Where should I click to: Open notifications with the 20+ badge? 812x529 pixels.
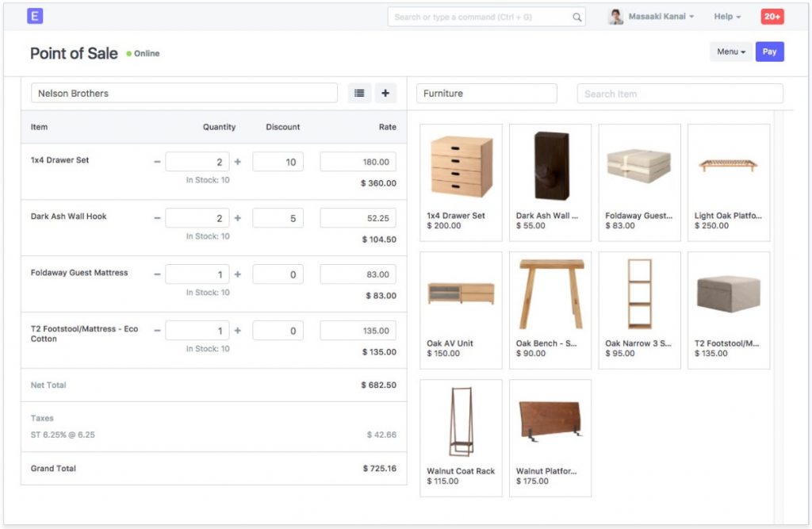click(772, 16)
